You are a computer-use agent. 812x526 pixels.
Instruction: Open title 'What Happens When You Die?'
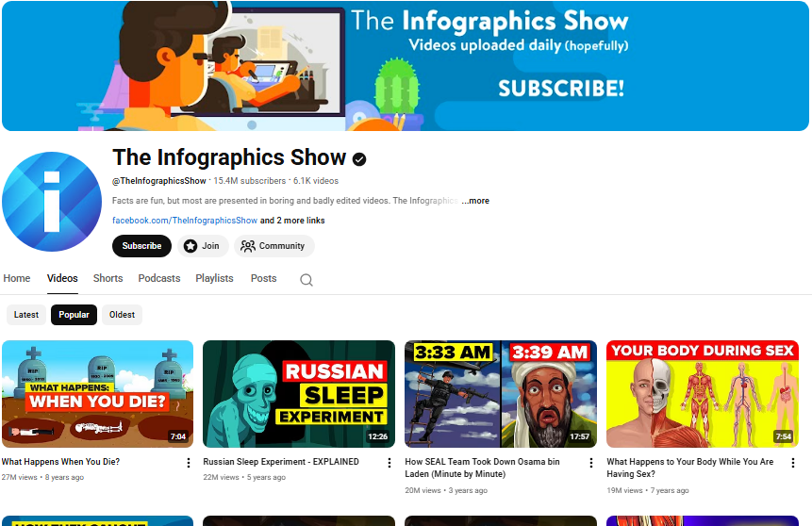tap(60, 462)
